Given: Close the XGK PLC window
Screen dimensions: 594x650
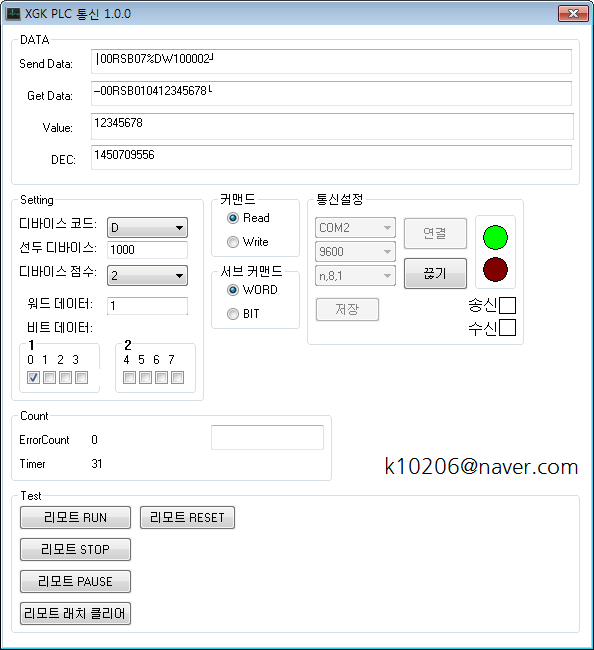Looking at the screenshot, I should click(x=573, y=13).
